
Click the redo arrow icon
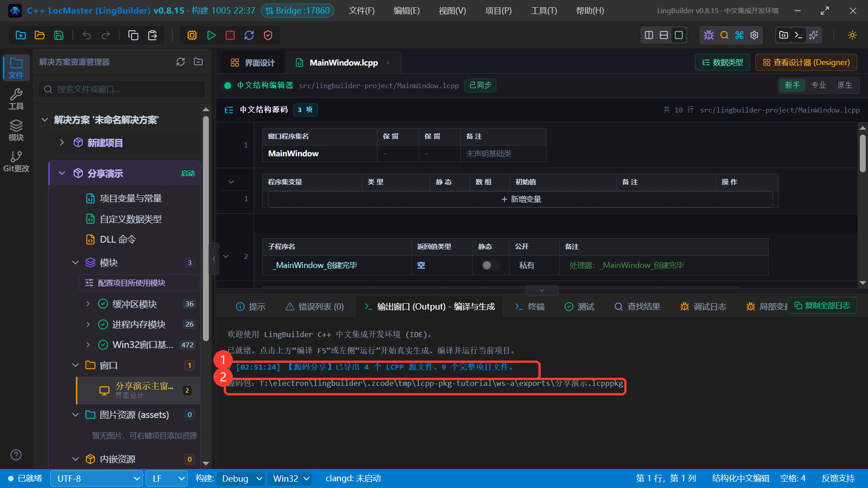coord(106,35)
